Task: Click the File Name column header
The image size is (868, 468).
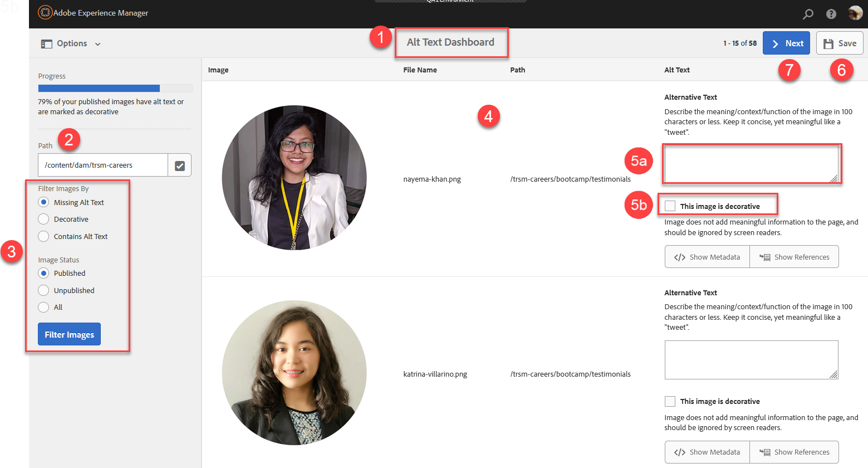Action: click(x=420, y=70)
